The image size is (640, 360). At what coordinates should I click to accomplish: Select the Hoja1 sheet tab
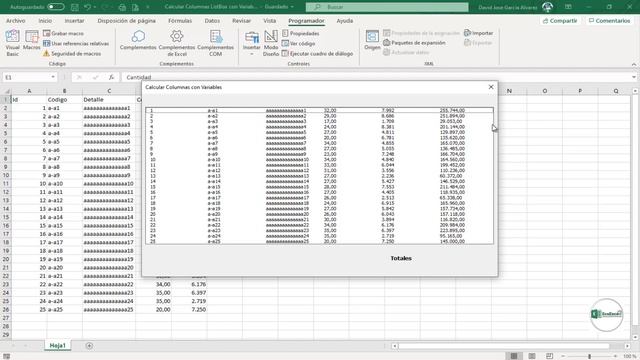point(58,346)
